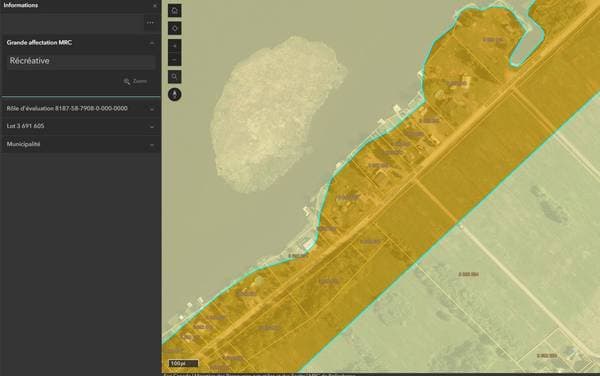
Task: Click the 100 pi scale bar
Action: (183, 363)
